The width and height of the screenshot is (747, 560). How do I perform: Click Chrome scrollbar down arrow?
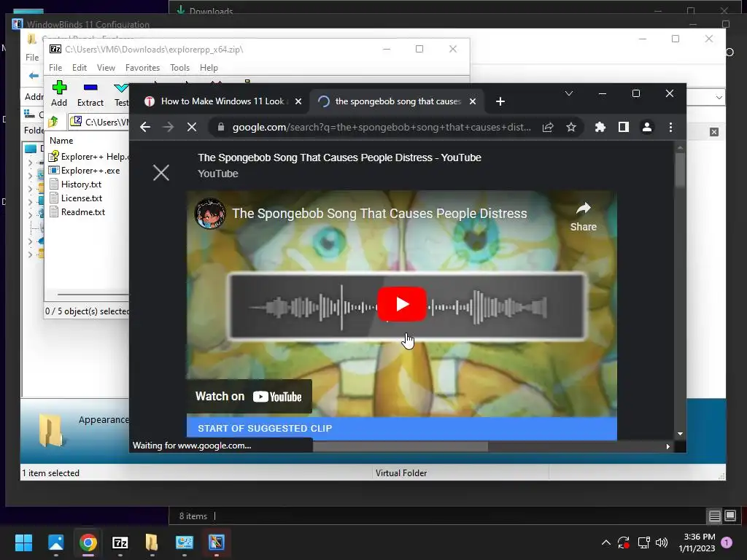click(681, 434)
